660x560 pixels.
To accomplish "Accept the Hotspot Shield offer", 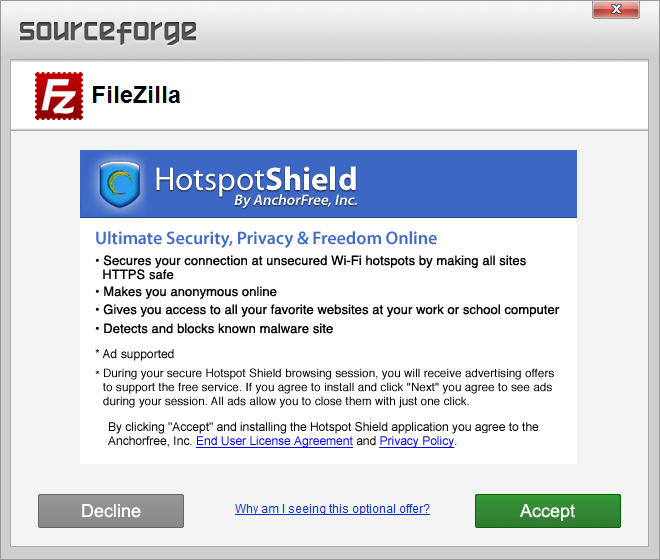I will click(x=548, y=511).
